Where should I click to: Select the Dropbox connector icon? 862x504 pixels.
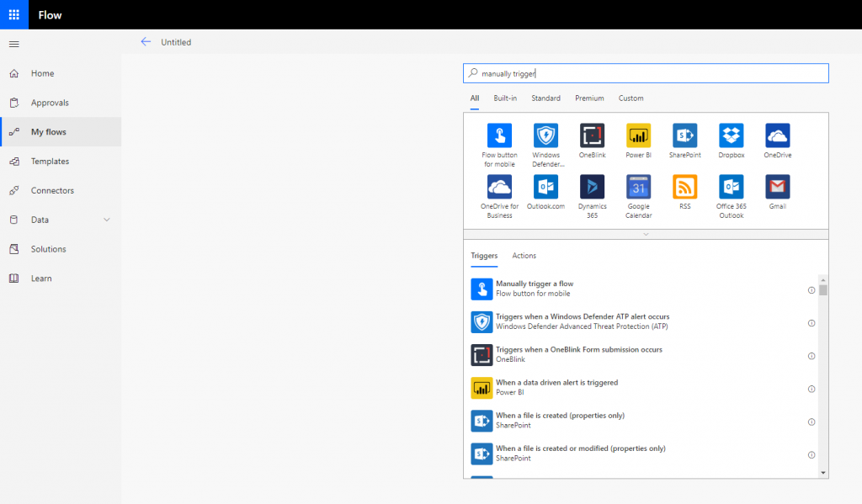[731, 136]
